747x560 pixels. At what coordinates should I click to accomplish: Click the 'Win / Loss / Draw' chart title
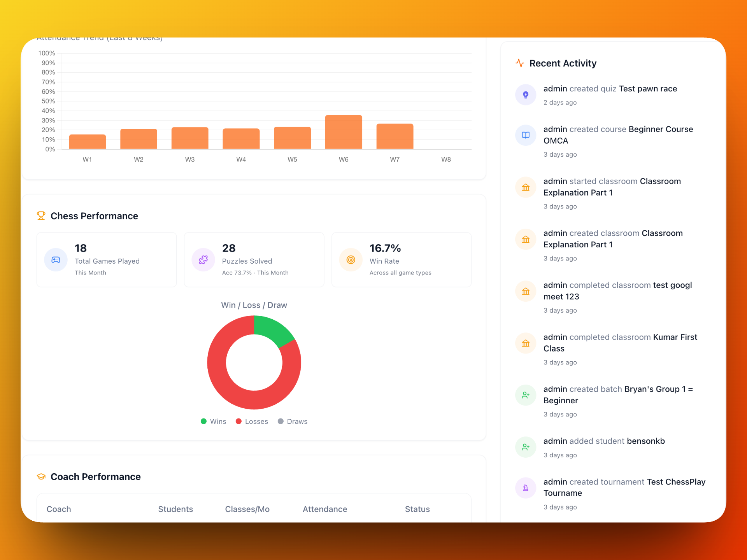254,305
